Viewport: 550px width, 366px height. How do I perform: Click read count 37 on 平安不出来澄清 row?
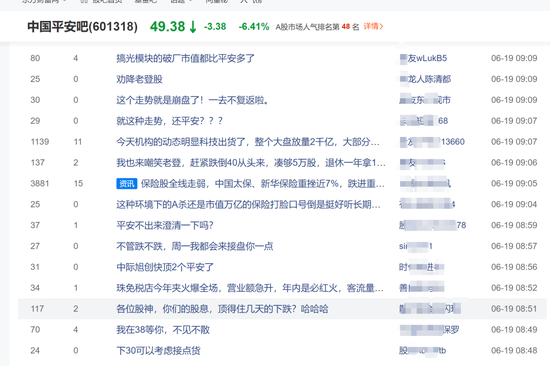[x=35, y=225]
